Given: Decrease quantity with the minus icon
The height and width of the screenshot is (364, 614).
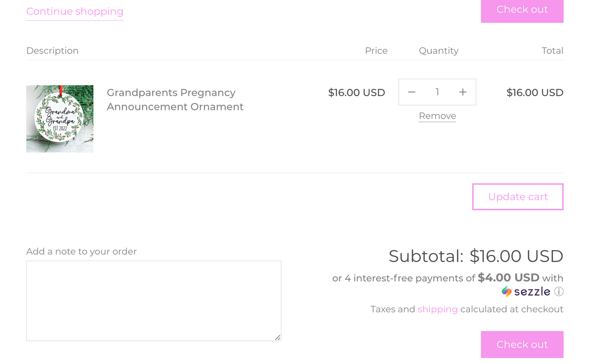Looking at the screenshot, I should (411, 92).
